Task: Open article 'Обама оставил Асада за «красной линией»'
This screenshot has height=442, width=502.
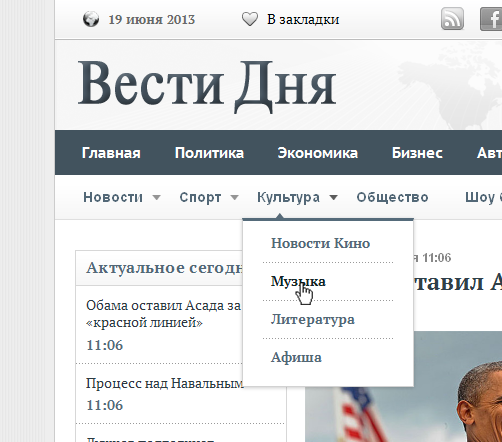Action: click(x=163, y=314)
